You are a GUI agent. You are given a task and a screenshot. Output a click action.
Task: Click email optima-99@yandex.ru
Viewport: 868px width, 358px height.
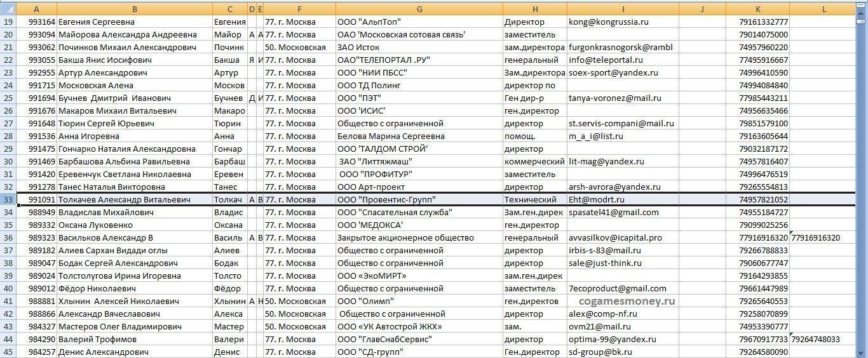pyautogui.click(x=612, y=339)
